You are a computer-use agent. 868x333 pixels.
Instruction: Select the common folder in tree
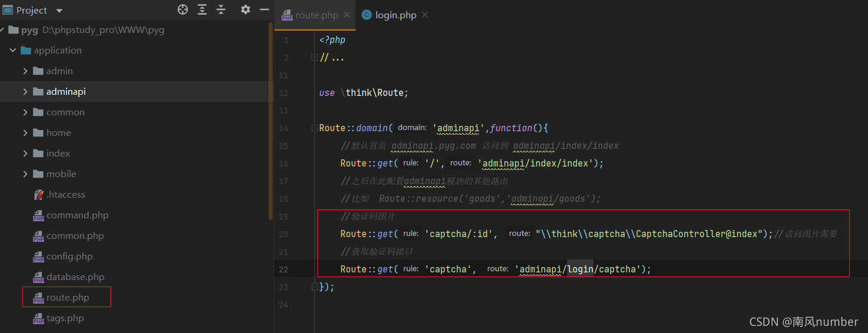(x=65, y=112)
